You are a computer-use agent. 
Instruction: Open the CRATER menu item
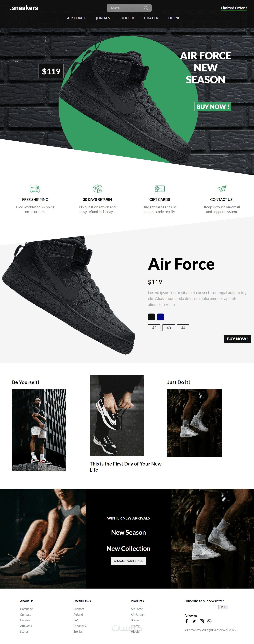click(151, 18)
